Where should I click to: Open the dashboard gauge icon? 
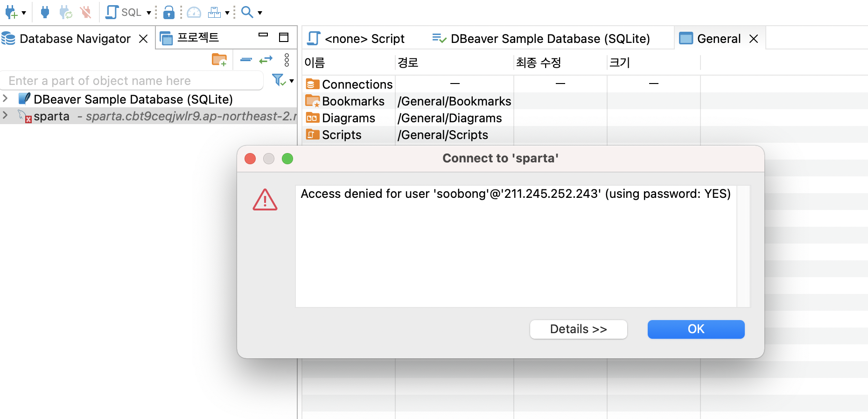click(194, 13)
